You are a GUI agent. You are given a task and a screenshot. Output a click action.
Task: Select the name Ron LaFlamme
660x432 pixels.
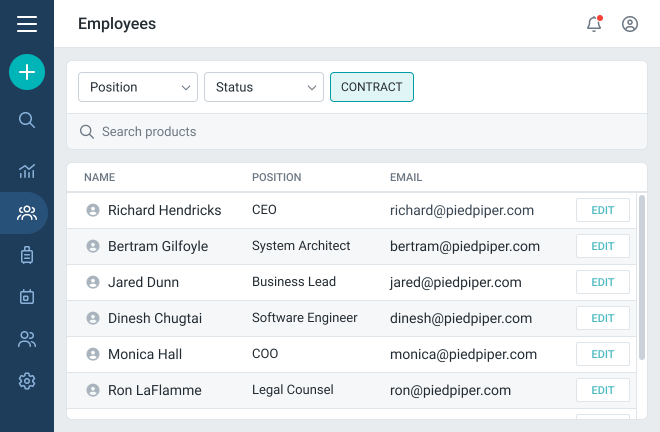point(154,390)
